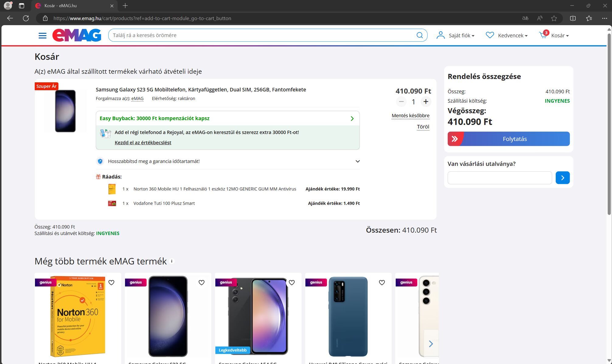Show info icon beside Még több termék heading

[x=172, y=261]
